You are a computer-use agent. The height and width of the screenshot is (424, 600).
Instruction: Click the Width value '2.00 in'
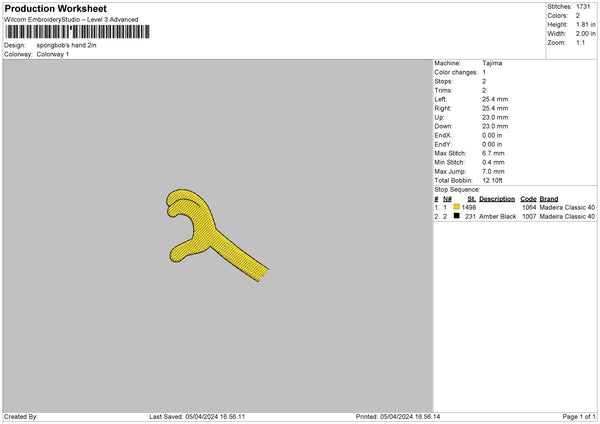586,34
